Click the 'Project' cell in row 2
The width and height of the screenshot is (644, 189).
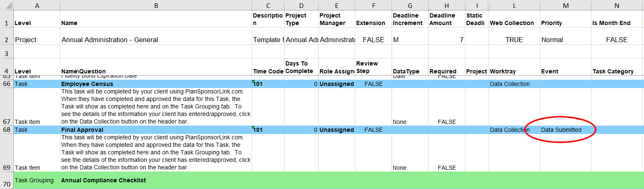point(37,36)
